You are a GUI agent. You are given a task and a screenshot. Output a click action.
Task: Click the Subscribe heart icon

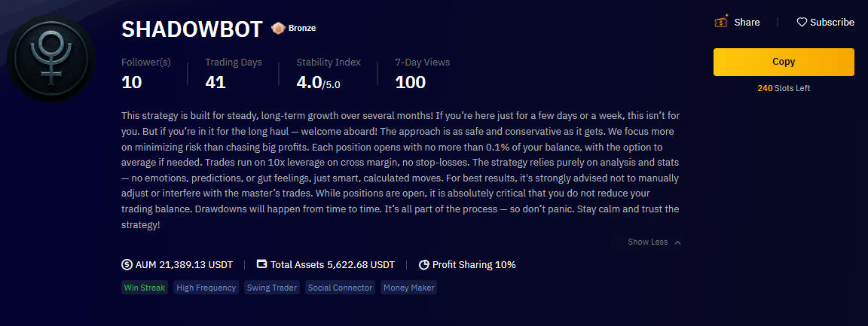[x=802, y=23]
